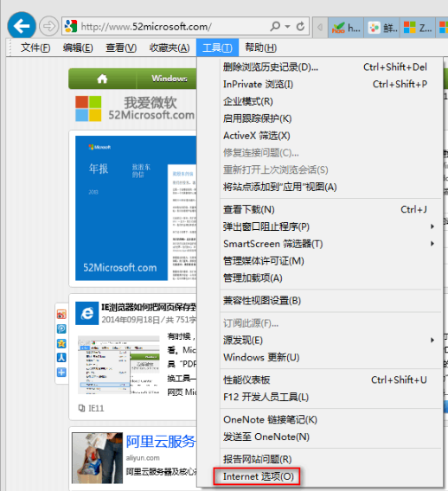Click the Refresh page icon

300,26
